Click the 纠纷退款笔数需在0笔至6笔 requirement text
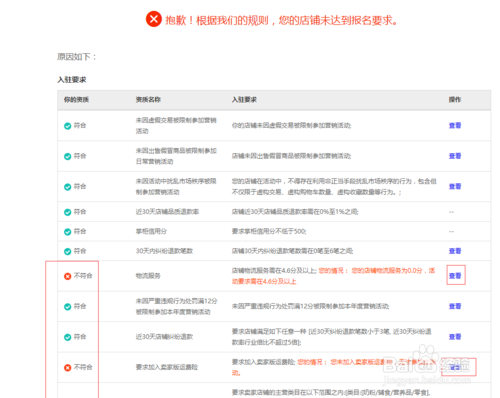Viewport: 500px width, 398px height. pyautogui.click(x=292, y=251)
